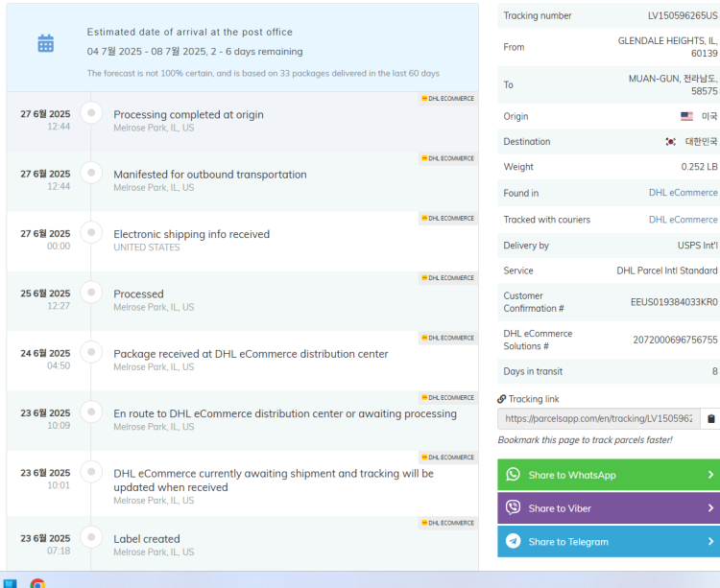
Task: Click the tracking link URL field
Action: point(599,419)
